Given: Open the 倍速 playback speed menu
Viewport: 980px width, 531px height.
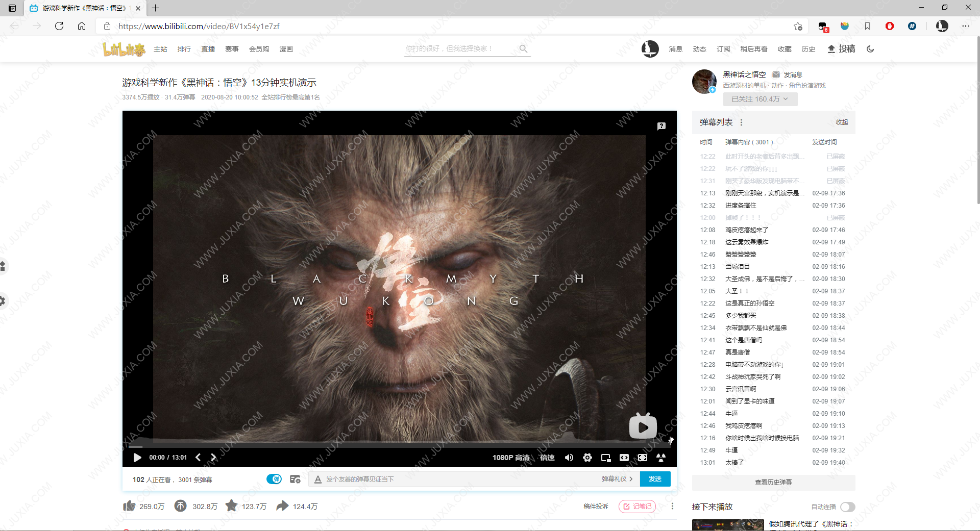Looking at the screenshot, I should [x=547, y=458].
